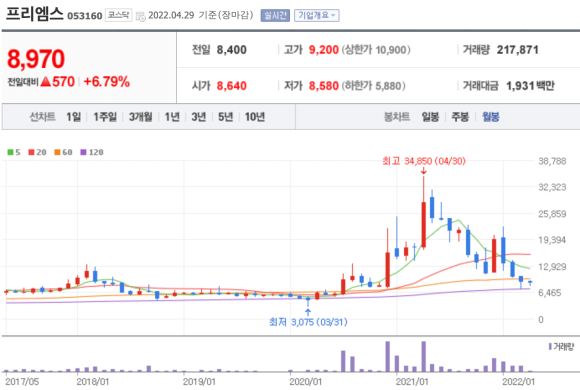The width and height of the screenshot is (580, 390).
Task: Click the current price 8,970
Action: 36,59
